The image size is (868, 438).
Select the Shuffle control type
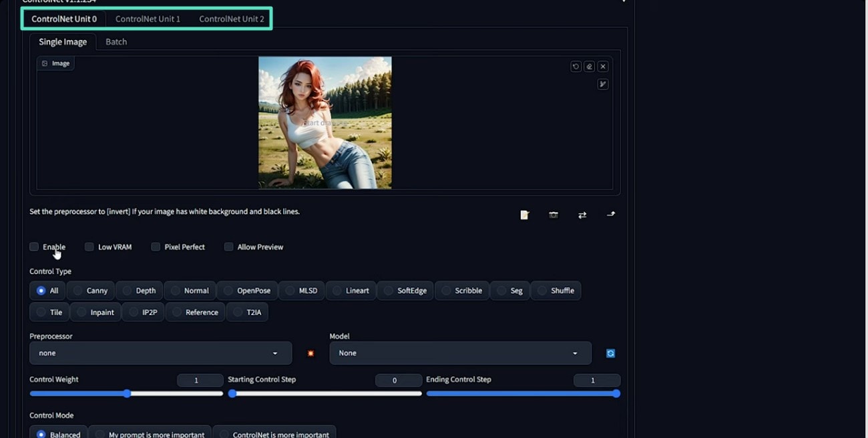point(556,290)
